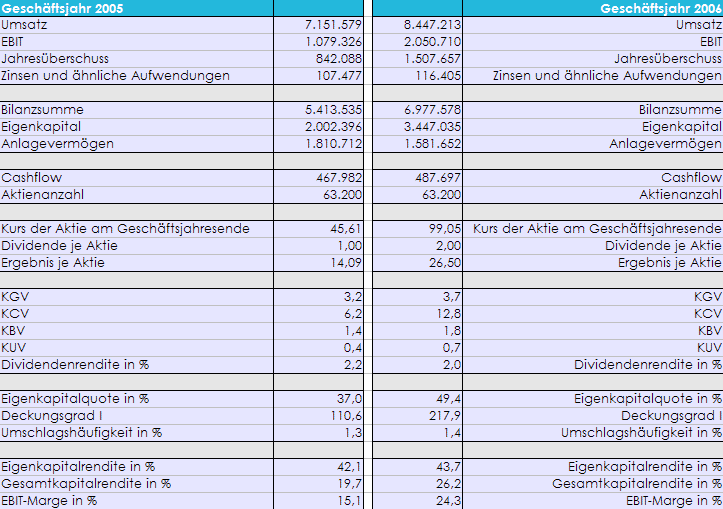Click the right Gesamtkapitalrendite in % label
723x509 pixels.
click(x=637, y=484)
